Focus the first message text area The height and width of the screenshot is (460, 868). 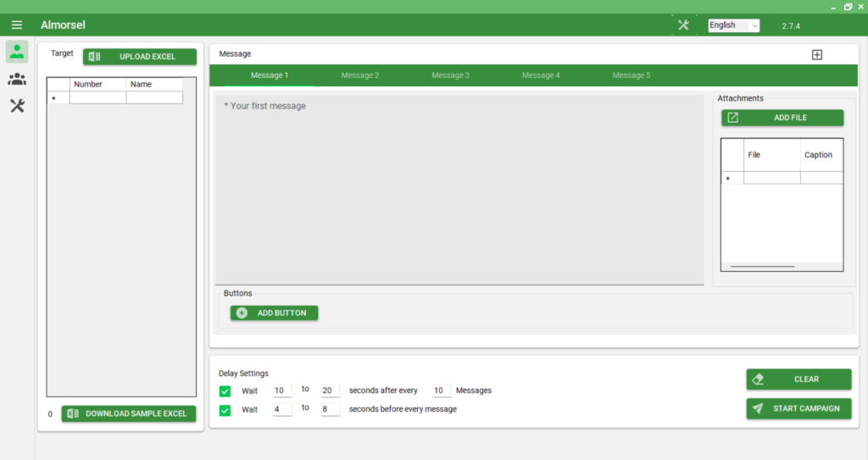coord(459,190)
